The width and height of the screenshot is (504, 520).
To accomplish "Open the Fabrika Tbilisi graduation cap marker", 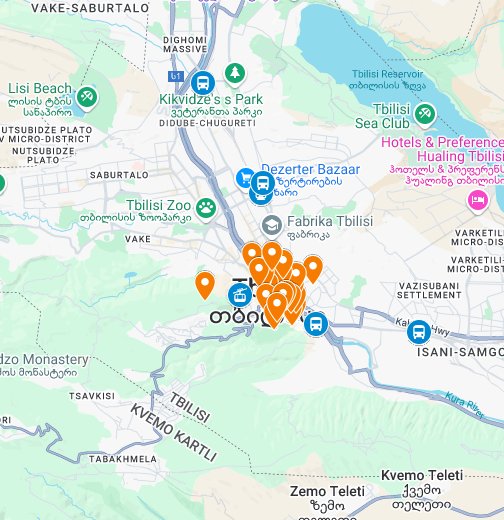I will click(272, 226).
